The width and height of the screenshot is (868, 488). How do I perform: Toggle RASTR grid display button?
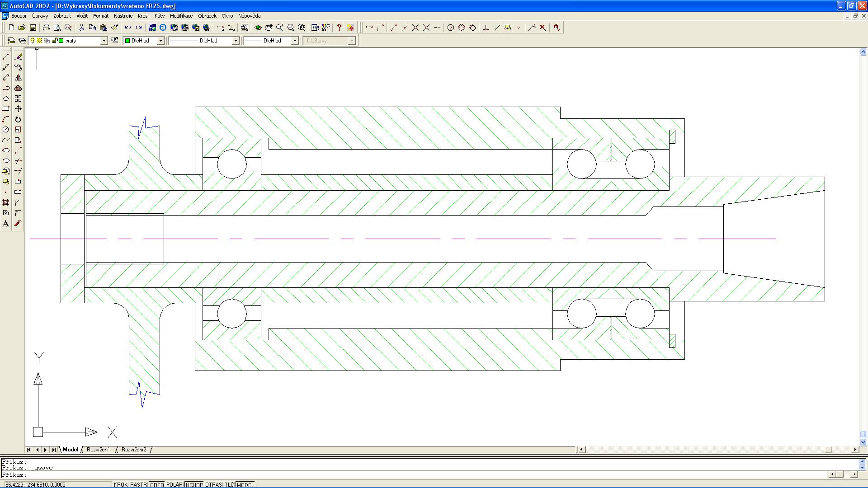(138, 485)
